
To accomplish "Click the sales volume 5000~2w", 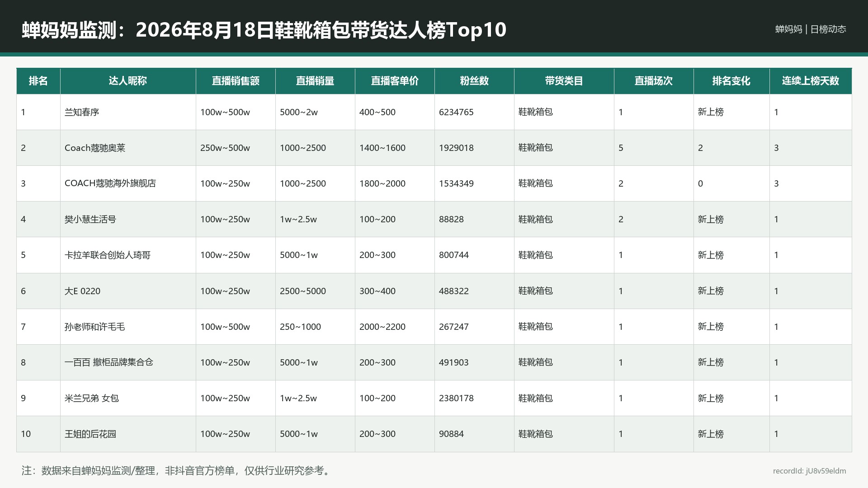I will [299, 112].
